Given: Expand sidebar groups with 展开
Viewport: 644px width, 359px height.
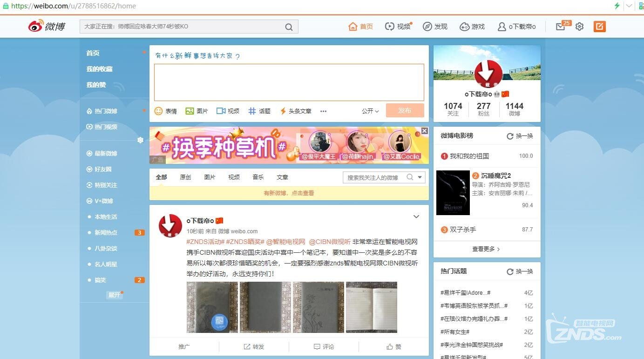Looking at the screenshot, I should 114,295.
